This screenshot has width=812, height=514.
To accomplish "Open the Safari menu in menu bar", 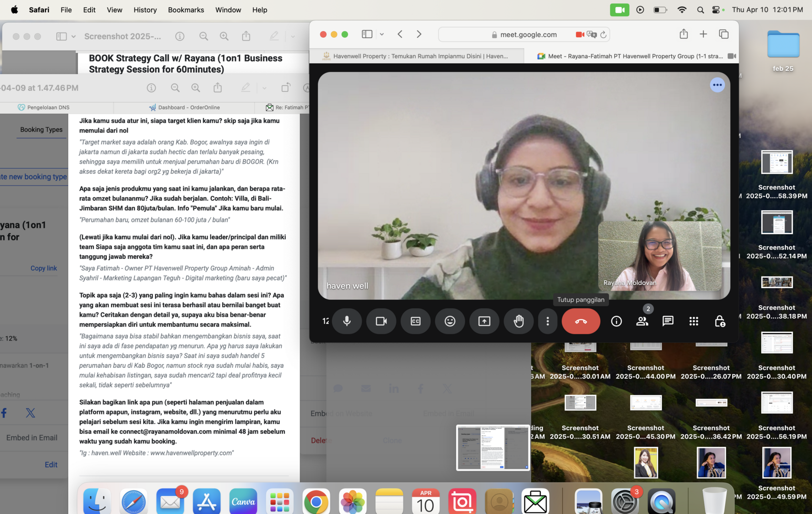I will tap(39, 10).
